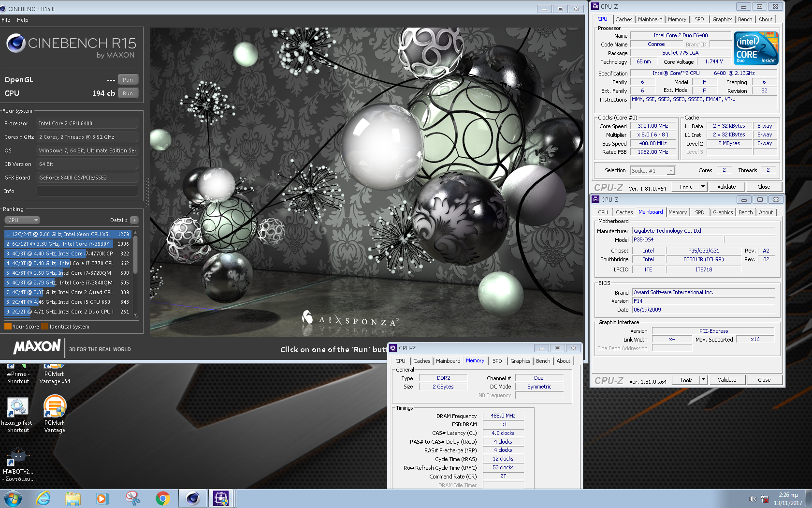Click the Your Score orange legend swatch

tap(8, 327)
